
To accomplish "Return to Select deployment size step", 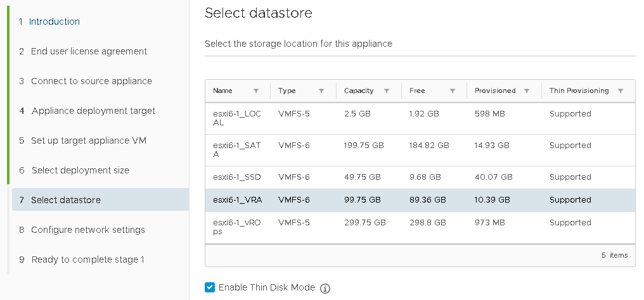I will [80, 170].
